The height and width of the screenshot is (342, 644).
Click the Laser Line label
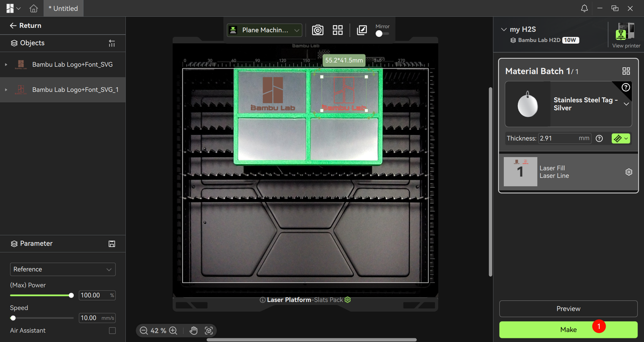pos(554,176)
